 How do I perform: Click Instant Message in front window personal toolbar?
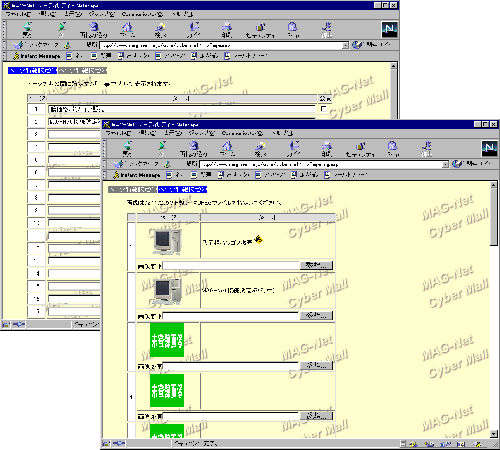click(137, 175)
